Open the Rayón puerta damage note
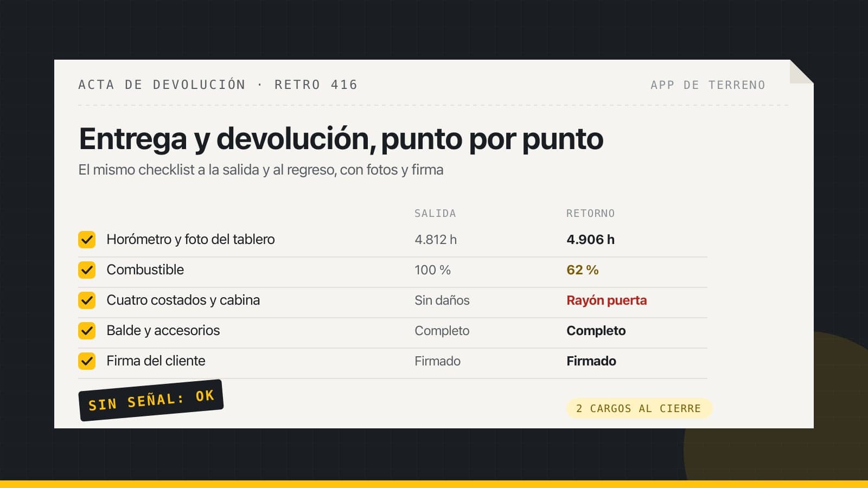Viewport: 868px width, 488px height. [607, 300]
